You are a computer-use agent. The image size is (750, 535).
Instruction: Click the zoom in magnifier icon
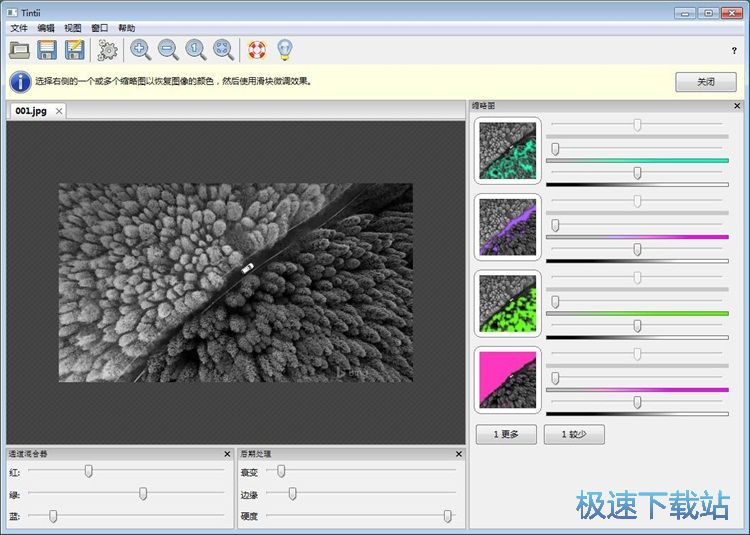141,49
